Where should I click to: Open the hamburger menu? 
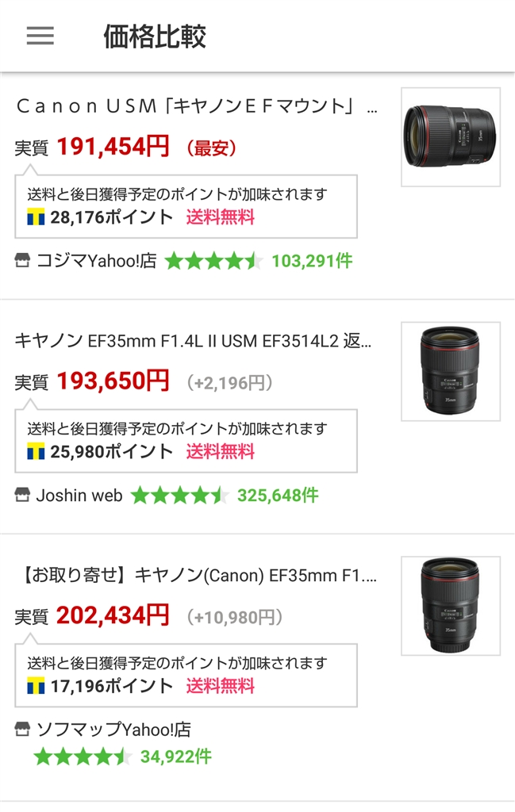pyautogui.click(x=40, y=36)
